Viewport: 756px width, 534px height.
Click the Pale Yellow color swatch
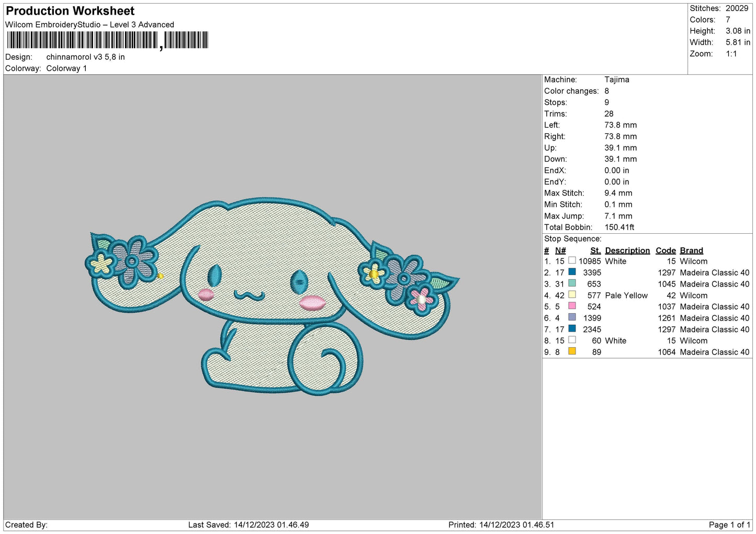572,295
